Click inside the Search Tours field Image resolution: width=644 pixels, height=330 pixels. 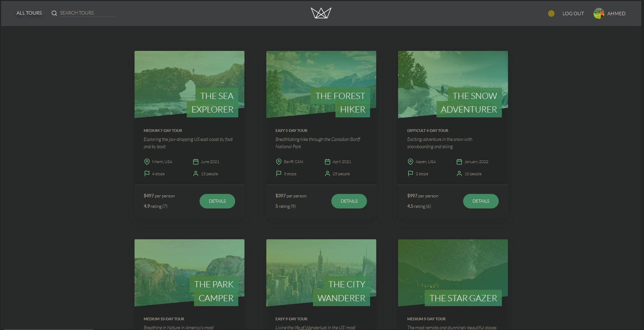83,13
